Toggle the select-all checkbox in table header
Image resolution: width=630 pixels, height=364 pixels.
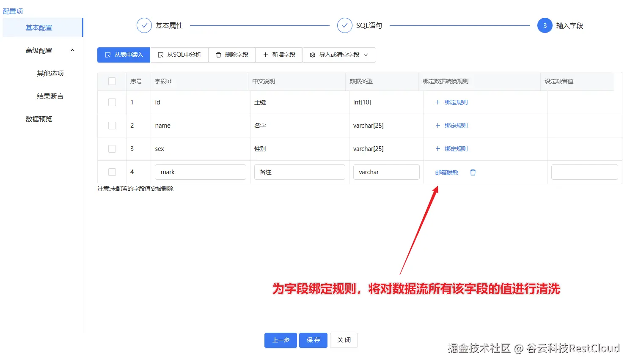(x=112, y=81)
